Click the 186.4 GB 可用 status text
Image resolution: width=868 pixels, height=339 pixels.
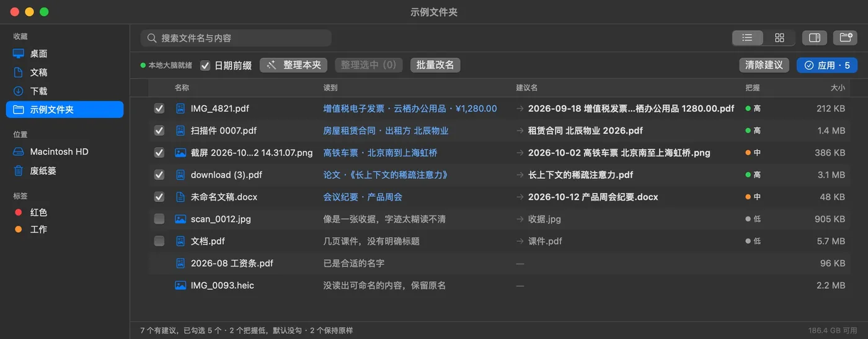pyautogui.click(x=833, y=330)
